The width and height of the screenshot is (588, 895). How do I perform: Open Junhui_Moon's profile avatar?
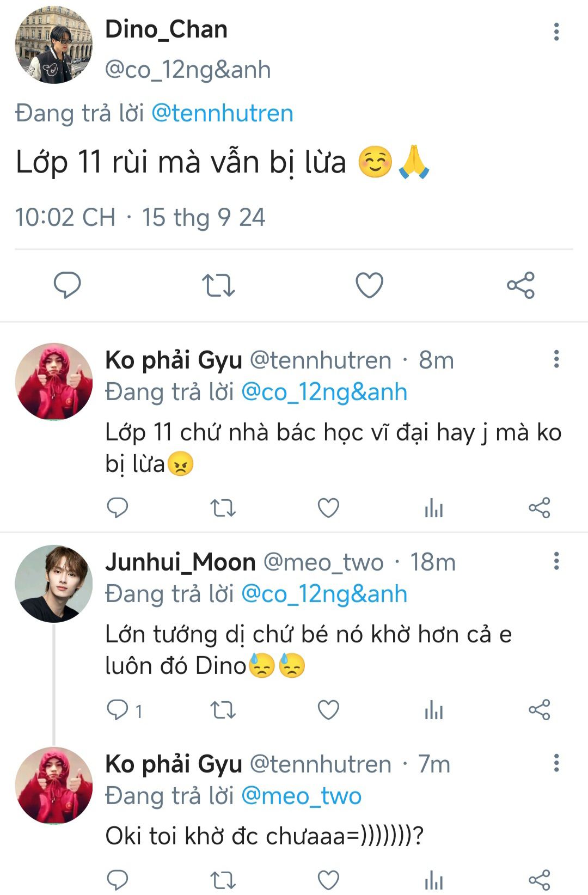coord(53,584)
